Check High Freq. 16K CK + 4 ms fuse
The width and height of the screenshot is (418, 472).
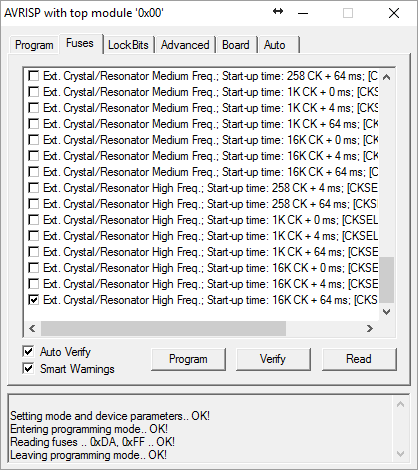(x=34, y=284)
